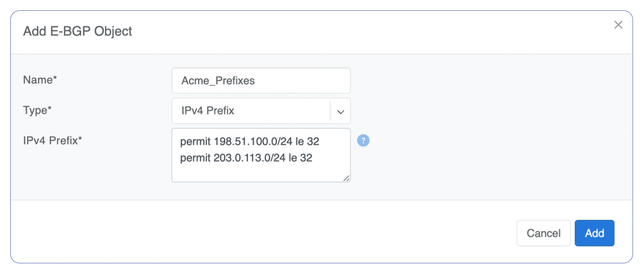Select the Name input showing Acme_Prefixes
Screen dimensions: 644x275
[261, 80]
